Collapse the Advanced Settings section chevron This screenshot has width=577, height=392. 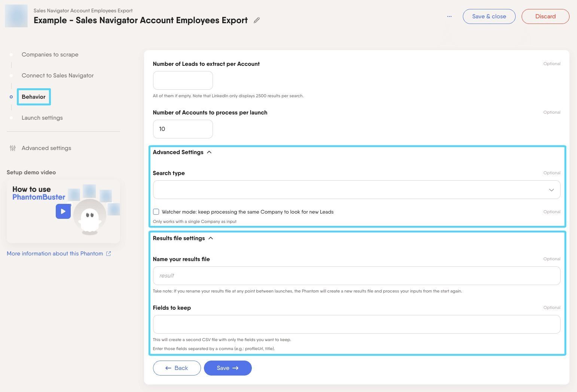tap(209, 152)
